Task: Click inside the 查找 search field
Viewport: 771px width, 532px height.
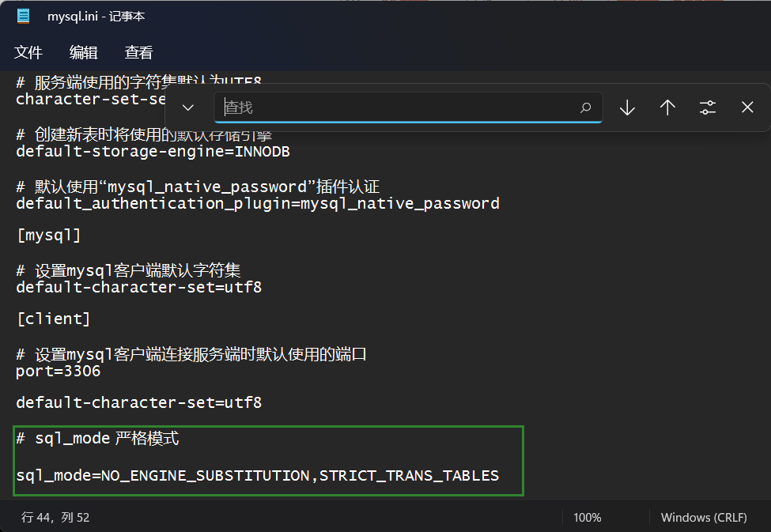Action: (x=356, y=107)
